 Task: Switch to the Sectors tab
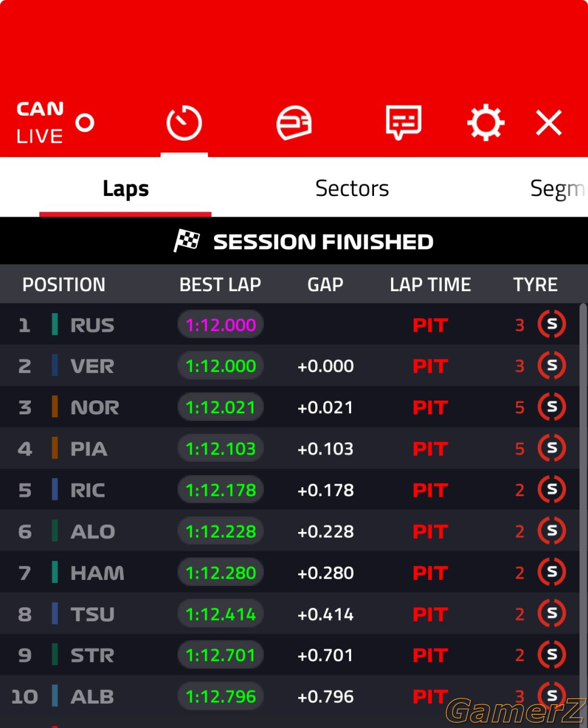pos(352,188)
